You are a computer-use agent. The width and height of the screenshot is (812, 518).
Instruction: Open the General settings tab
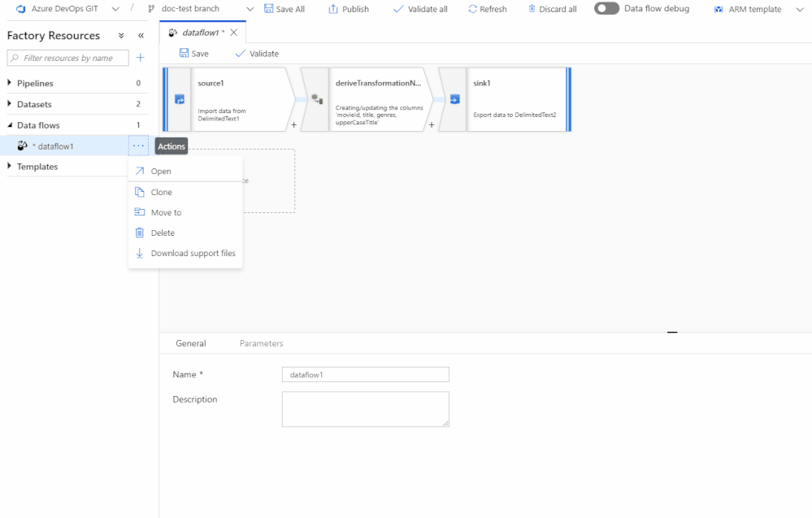pos(190,343)
